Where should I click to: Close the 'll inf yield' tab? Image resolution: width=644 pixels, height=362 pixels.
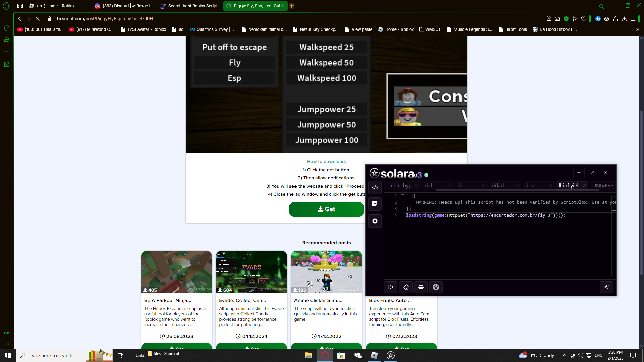tap(584, 186)
